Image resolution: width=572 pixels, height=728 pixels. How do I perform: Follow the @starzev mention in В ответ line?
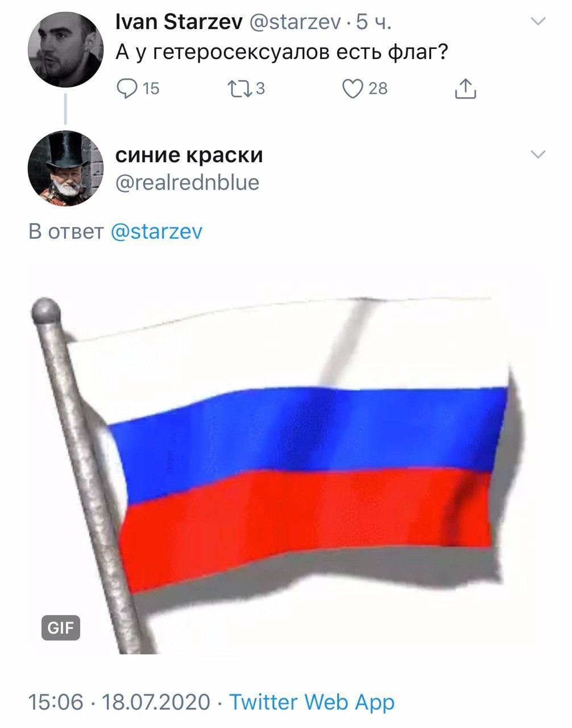[156, 231]
